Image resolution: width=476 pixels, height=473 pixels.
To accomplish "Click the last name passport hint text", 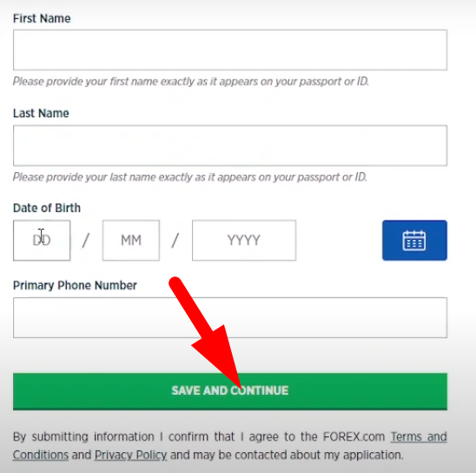I will click(189, 177).
